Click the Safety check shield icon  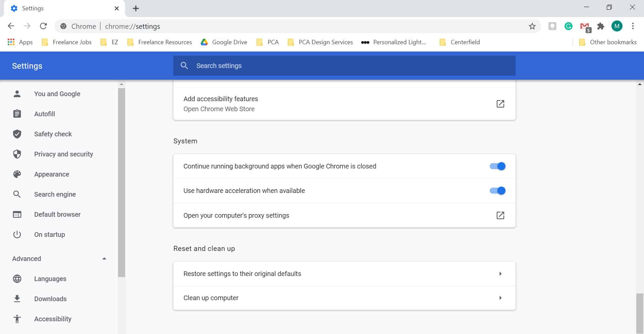click(x=17, y=134)
